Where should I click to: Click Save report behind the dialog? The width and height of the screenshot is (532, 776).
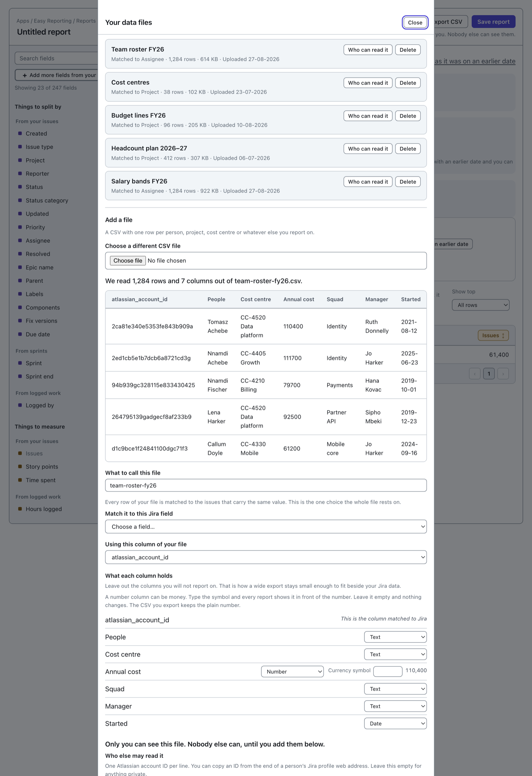click(493, 22)
